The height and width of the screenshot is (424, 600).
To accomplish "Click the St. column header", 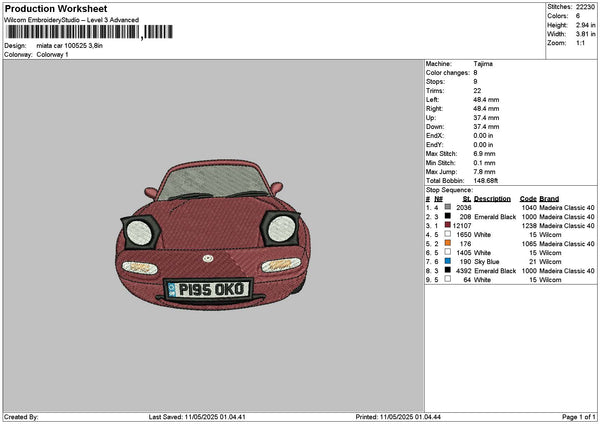I will (465, 198).
